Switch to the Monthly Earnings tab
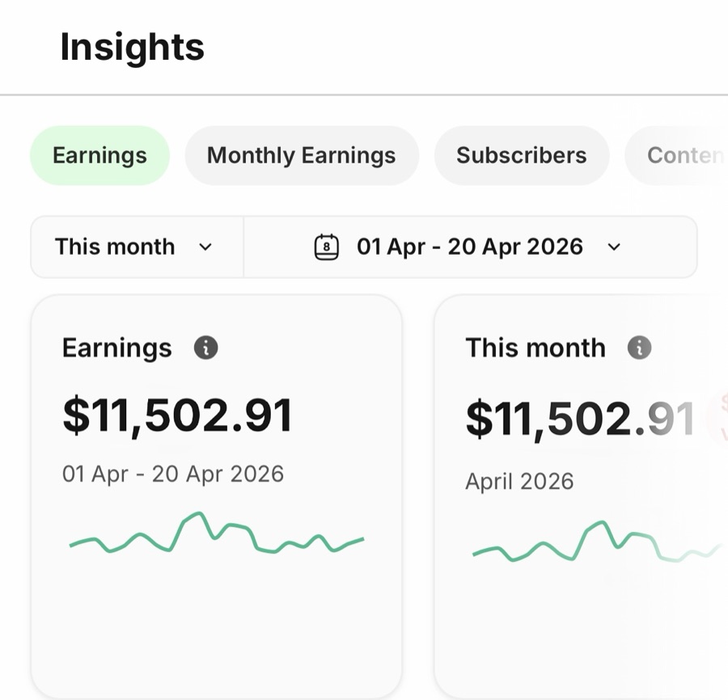Image resolution: width=728 pixels, height=700 pixels. tap(302, 155)
